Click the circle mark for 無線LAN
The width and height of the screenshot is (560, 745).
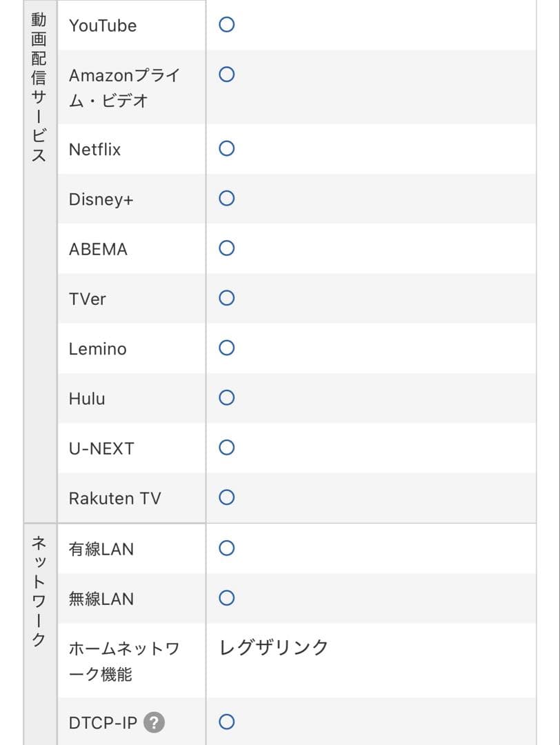[226, 598]
